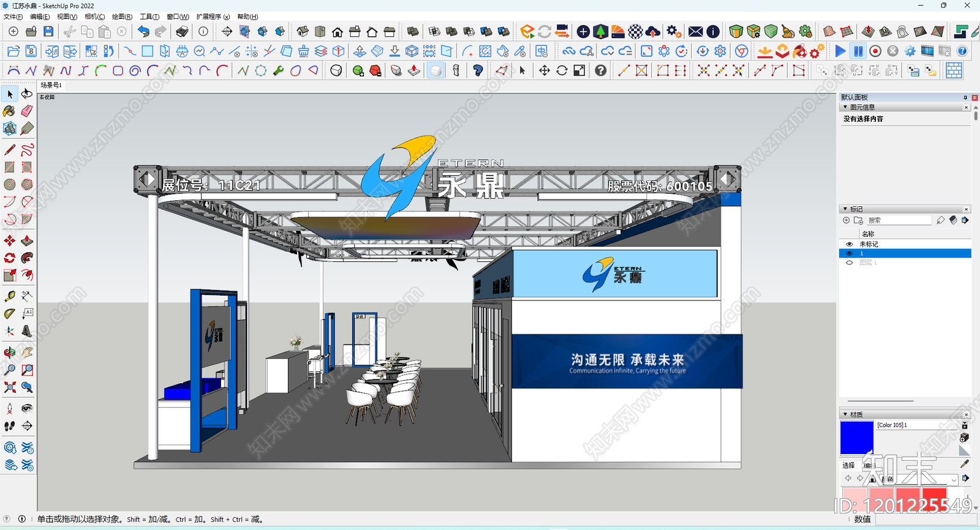This screenshot has height=530, width=980.
Task: Click the blue play animation button
Action: (840, 51)
